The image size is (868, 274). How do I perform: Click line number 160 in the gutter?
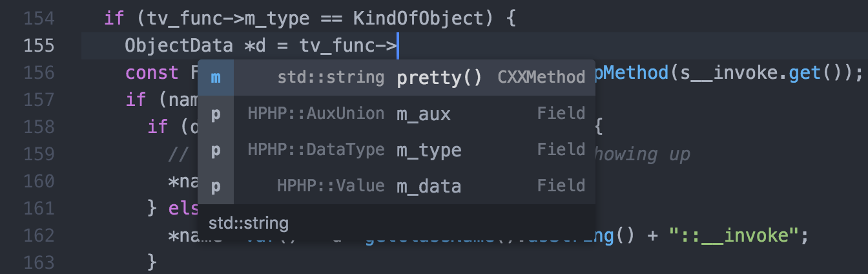(39, 181)
